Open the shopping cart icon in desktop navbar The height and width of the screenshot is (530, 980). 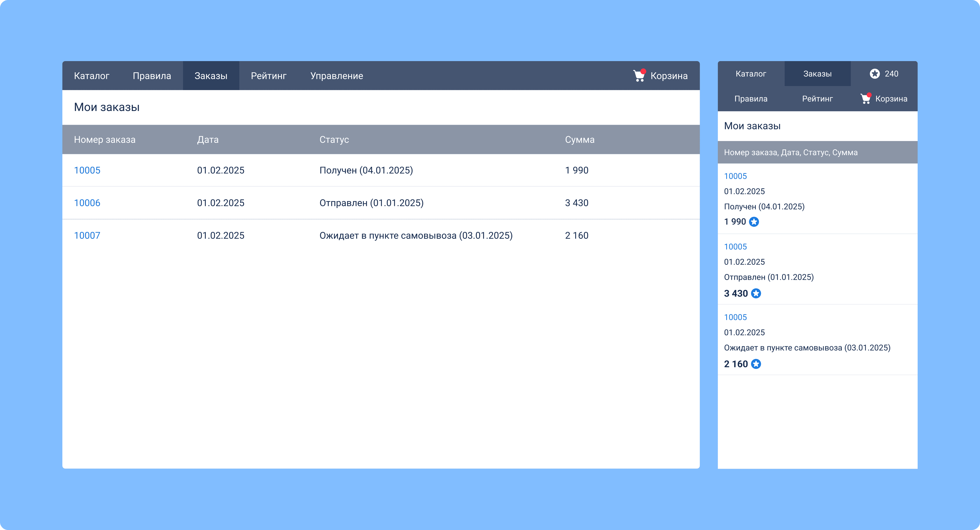click(x=639, y=75)
